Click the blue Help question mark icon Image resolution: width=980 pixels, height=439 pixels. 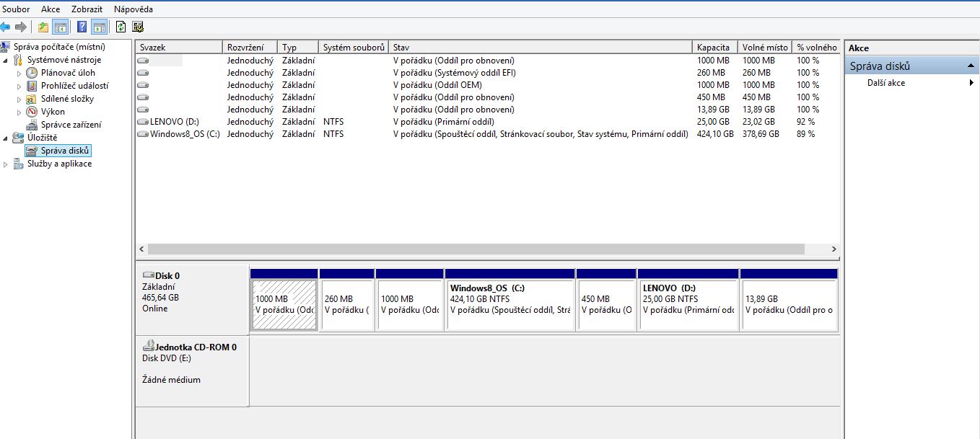pos(82,27)
